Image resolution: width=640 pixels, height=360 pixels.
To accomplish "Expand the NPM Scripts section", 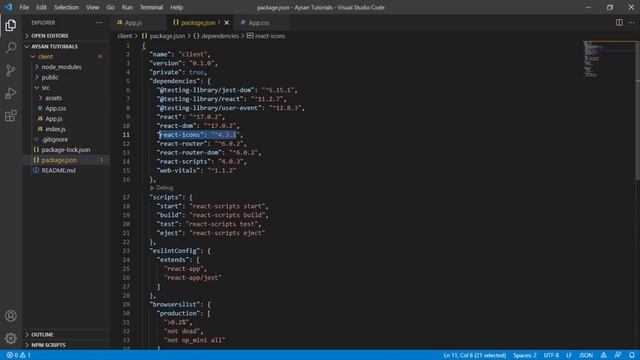I will coord(66,345).
